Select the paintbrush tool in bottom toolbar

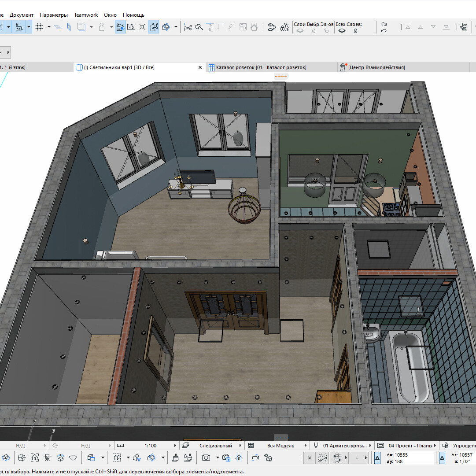click(x=175, y=458)
